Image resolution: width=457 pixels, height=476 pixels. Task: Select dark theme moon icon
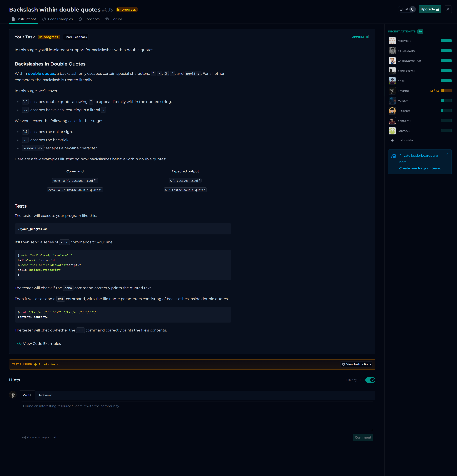412,9
